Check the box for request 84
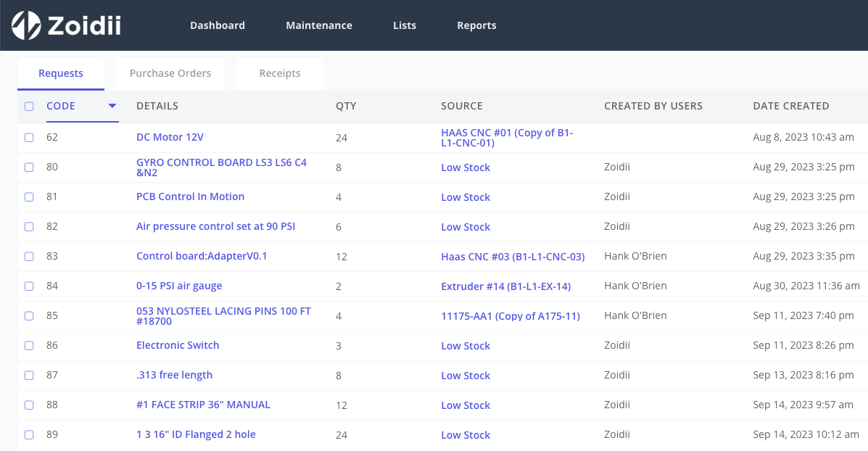 click(29, 286)
